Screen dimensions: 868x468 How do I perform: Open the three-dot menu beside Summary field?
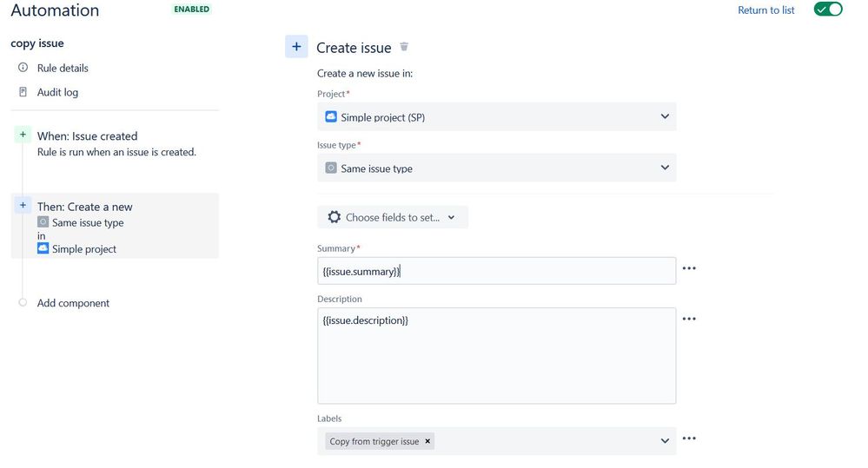click(x=689, y=269)
